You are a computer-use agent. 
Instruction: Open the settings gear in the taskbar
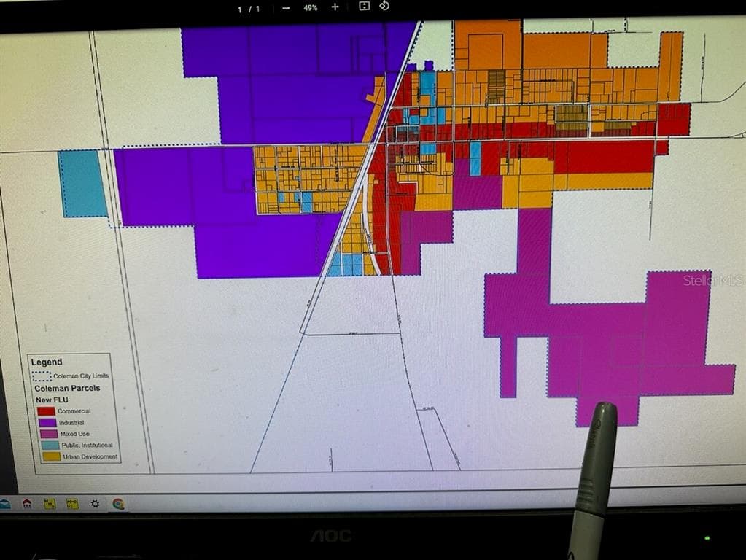(95, 504)
